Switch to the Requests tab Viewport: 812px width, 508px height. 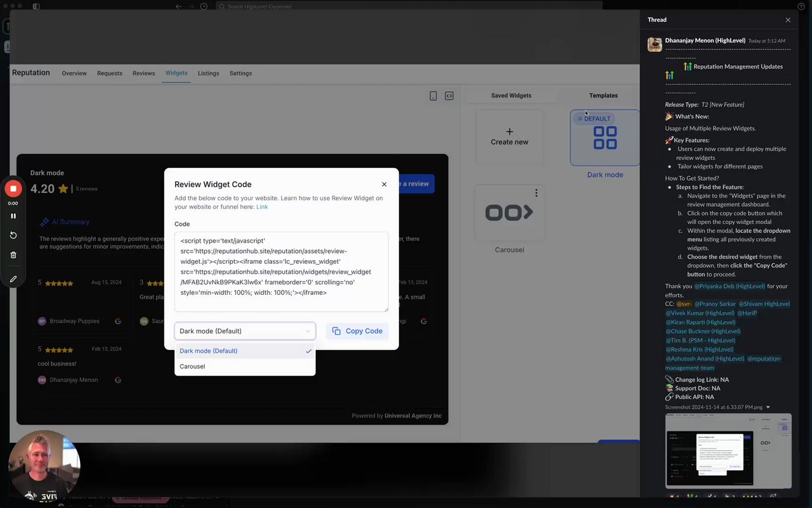tap(110, 73)
